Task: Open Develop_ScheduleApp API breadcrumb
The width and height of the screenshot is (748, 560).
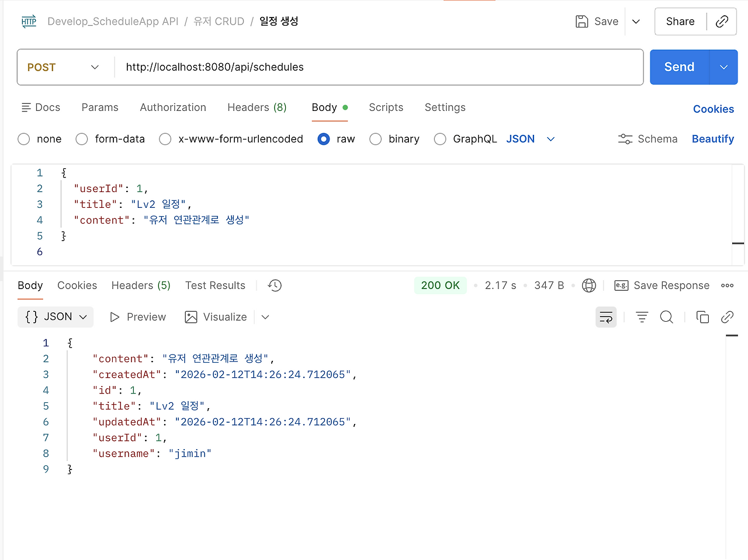Action: pos(113,22)
